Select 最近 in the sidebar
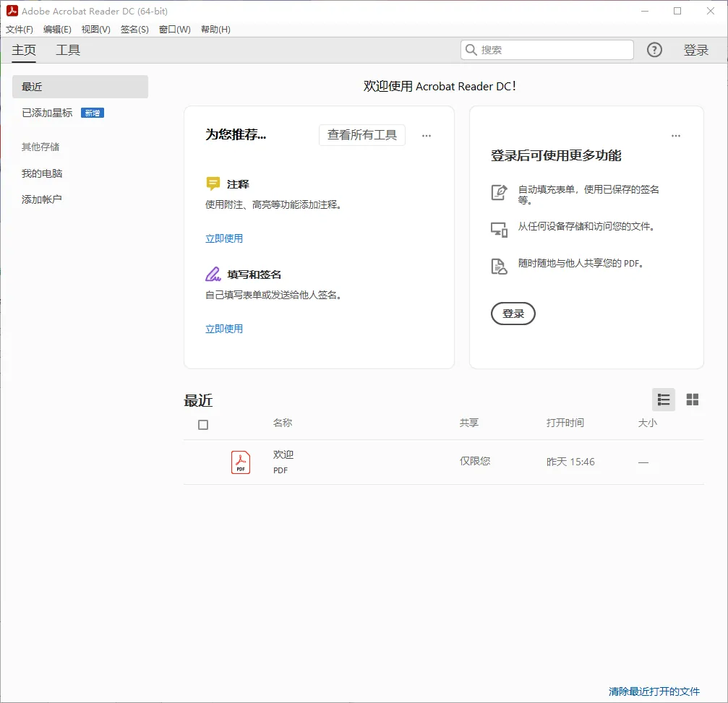The width and height of the screenshot is (728, 703). click(80, 87)
